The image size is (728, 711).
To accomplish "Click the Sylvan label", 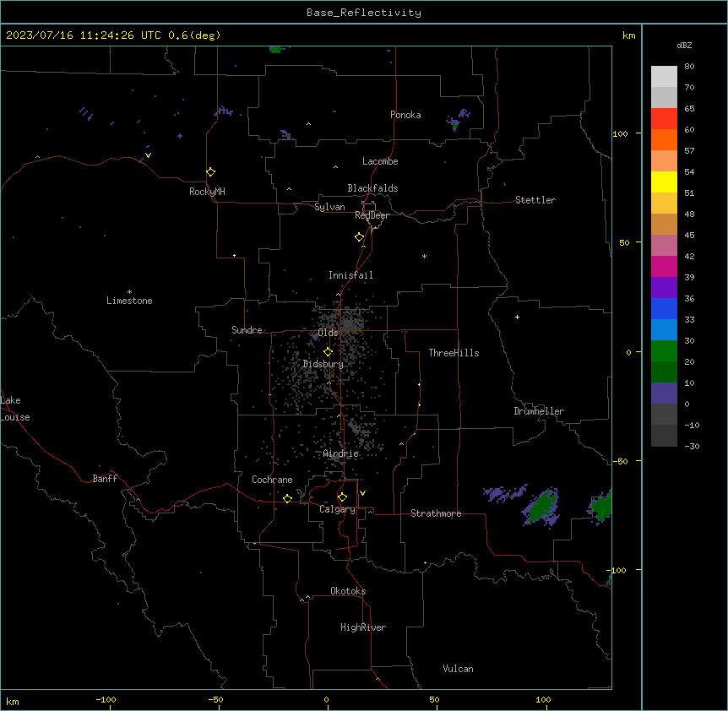I will coord(329,207).
